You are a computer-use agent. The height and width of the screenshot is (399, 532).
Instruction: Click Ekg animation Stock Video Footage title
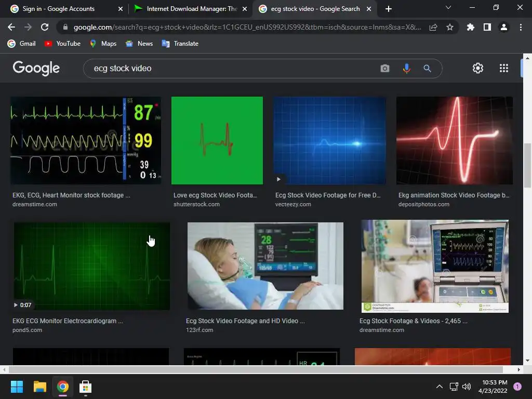[x=454, y=195]
